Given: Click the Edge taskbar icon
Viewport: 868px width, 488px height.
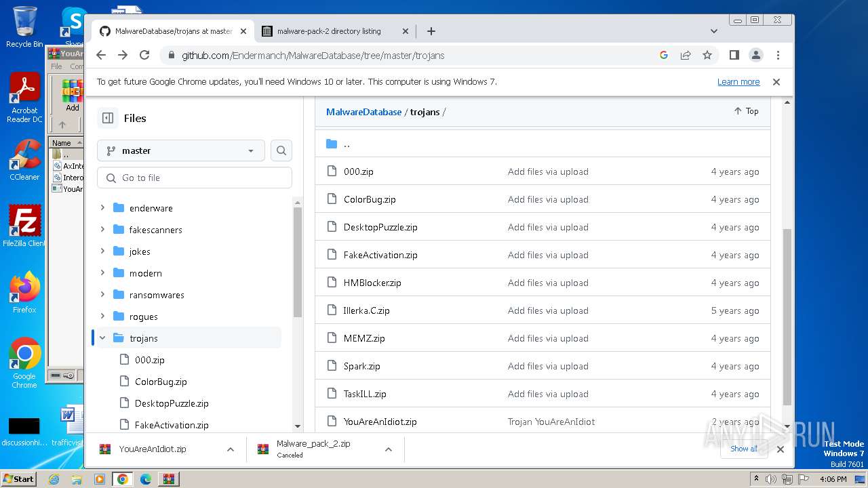Looking at the screenshot, I should [145, 479].
